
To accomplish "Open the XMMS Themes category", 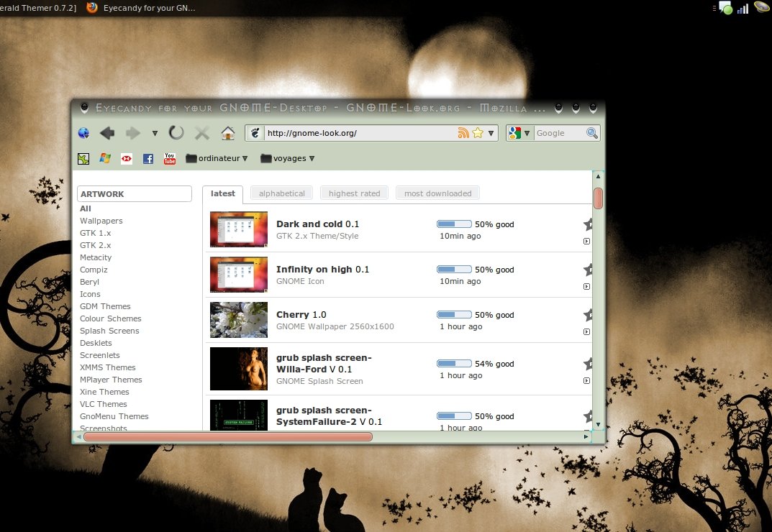I will coord(108,367).
